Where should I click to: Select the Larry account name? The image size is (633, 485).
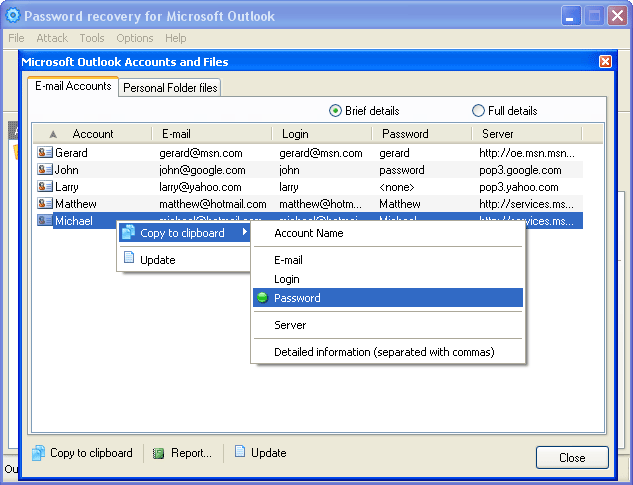(67, 187)
